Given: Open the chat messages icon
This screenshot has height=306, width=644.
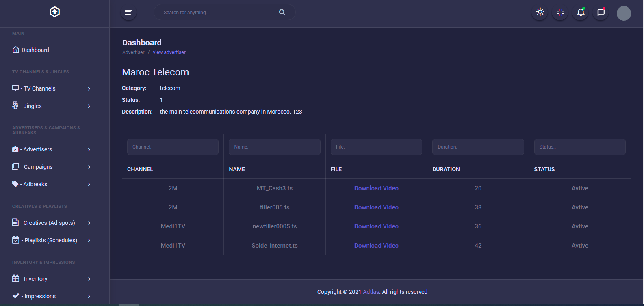Looking at the screenshot, I should [x=601, y=12].
